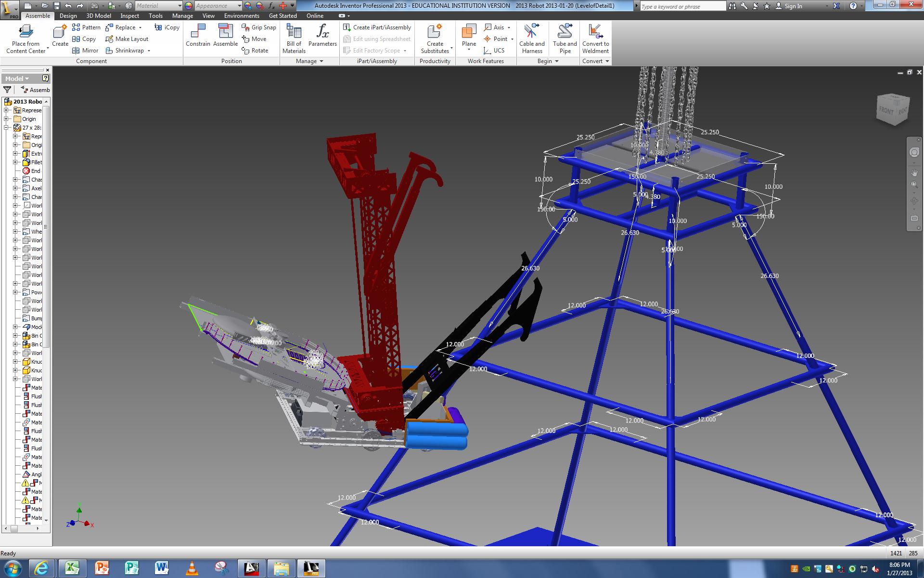This screenshot has width=924, height=578.
Task: Click the Create component tool
Action: click(x=60, y=36)
